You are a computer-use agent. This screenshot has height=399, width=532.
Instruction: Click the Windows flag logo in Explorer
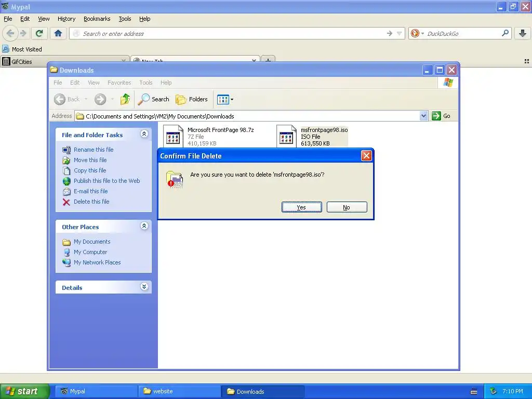(x=448, y=83)
